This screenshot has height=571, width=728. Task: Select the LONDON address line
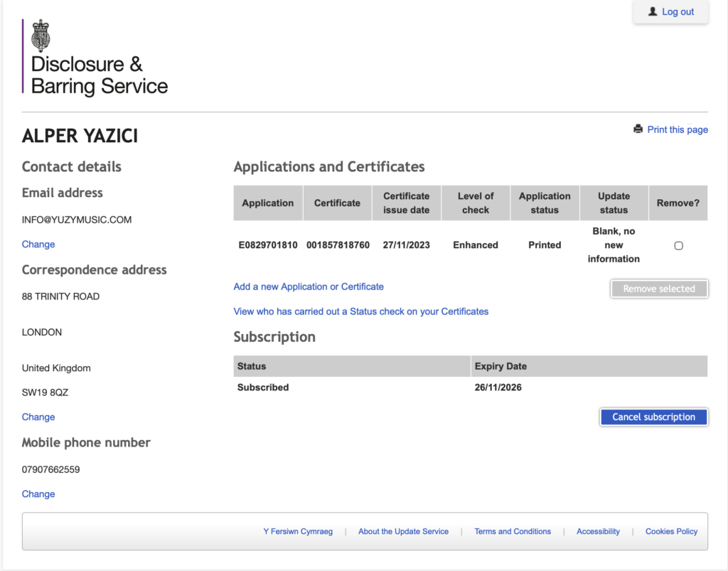click(42, 332)
